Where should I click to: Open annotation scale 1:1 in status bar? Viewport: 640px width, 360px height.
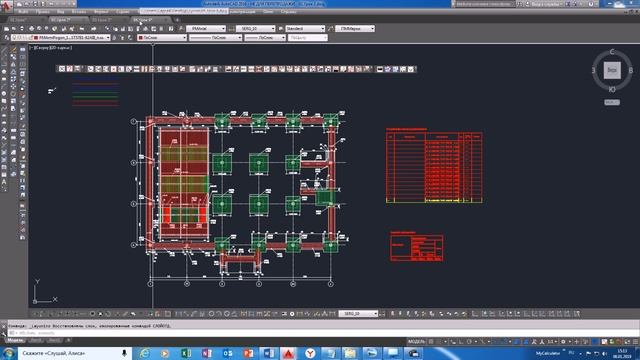552,342
